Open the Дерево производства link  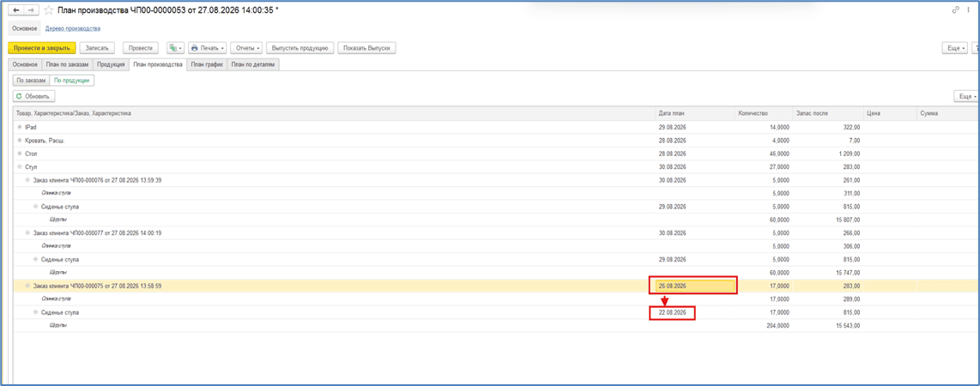tap(73, 28)
